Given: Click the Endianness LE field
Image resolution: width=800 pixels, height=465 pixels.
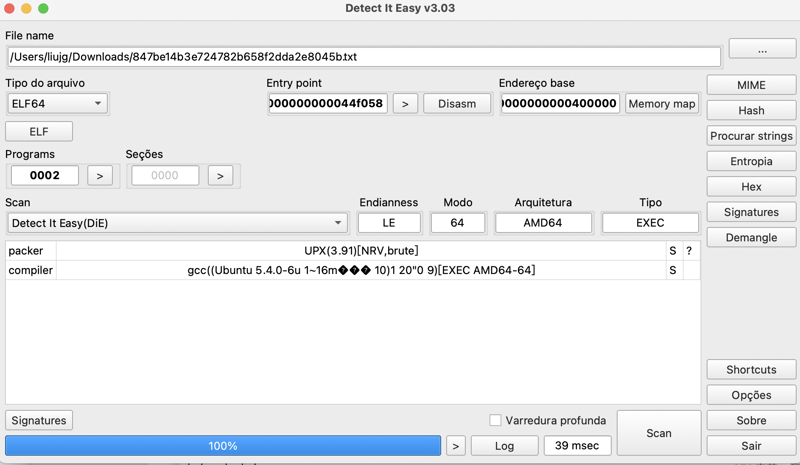Looking at the screenshot, I should click(x=389, y=223).
